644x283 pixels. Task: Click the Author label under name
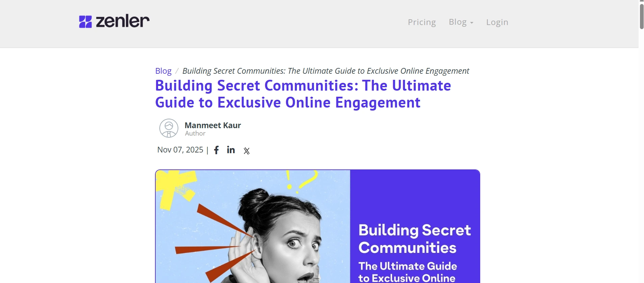click(x=195, y=134)
